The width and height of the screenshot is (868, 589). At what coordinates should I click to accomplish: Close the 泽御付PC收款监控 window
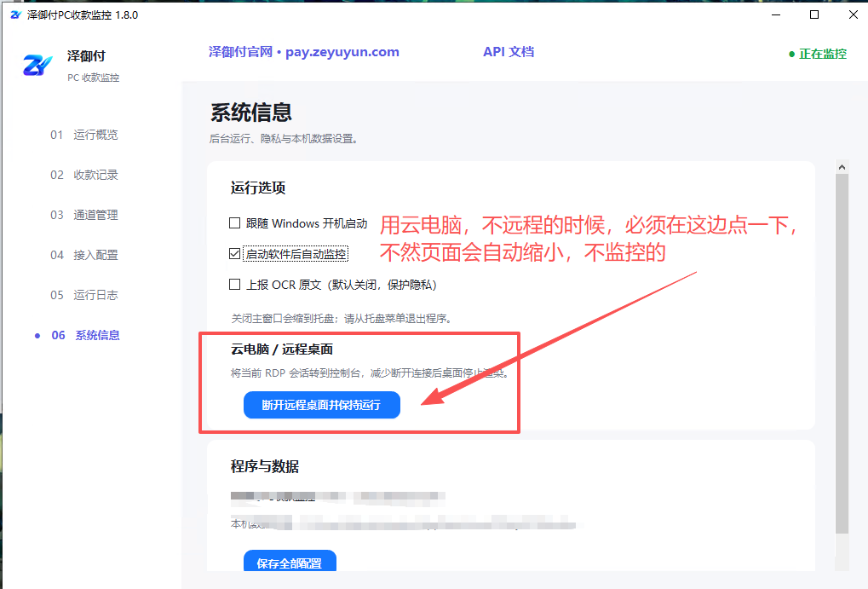coord(853,15)
